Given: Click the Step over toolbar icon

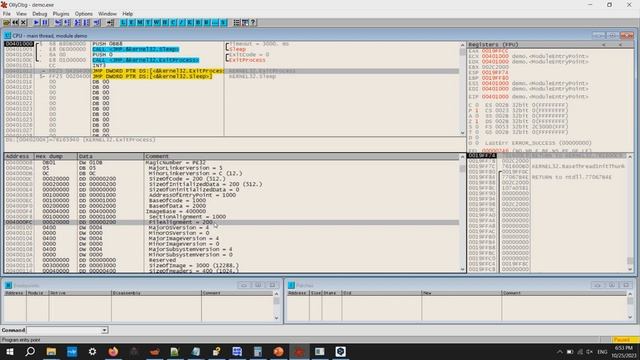Looking at the screenshot, I should click(67, 22).
